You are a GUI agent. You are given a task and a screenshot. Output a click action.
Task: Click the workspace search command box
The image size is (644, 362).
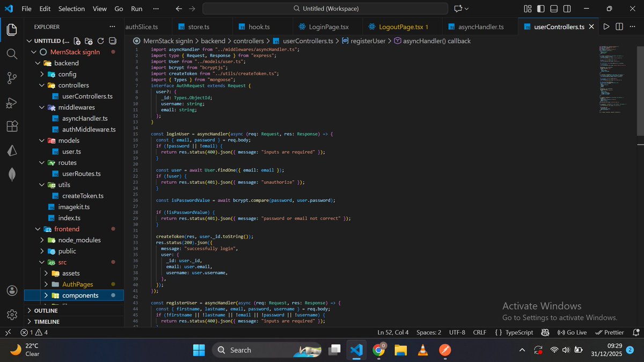326,9
